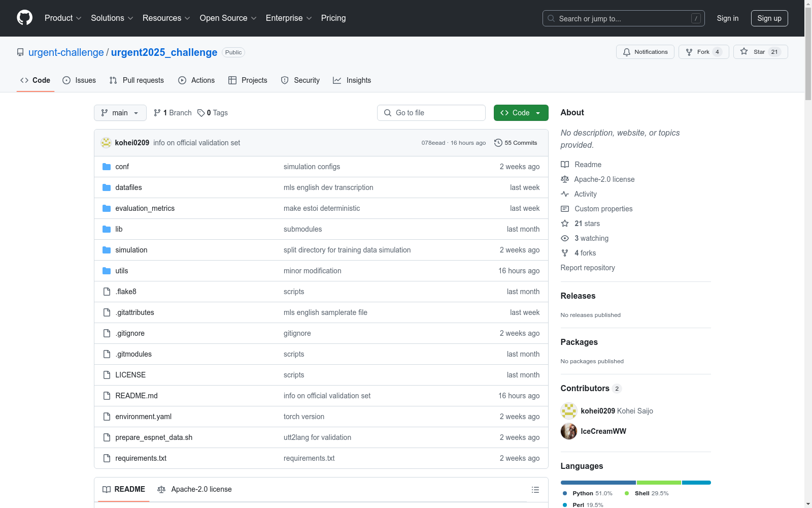Click the Search or jump to field
This screenshot has height=508, width=812.
624,18
